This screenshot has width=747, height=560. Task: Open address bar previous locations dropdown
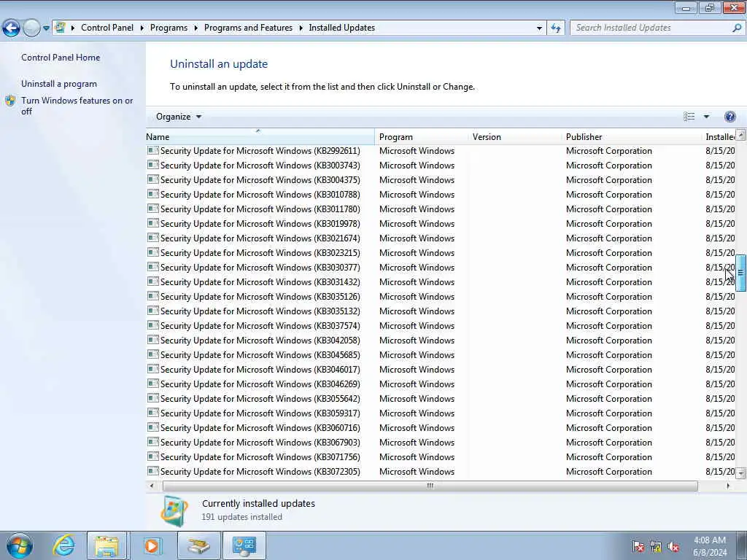(x=539, y=28)
